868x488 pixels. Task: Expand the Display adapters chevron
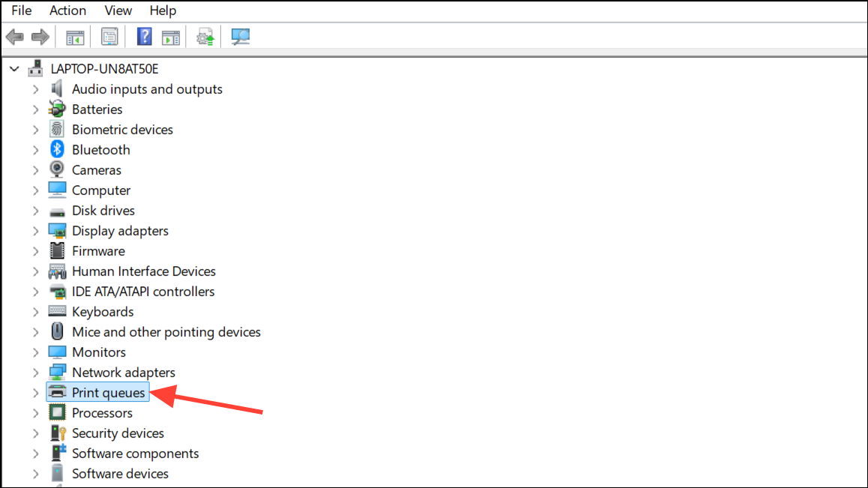(x=35, y=231)
